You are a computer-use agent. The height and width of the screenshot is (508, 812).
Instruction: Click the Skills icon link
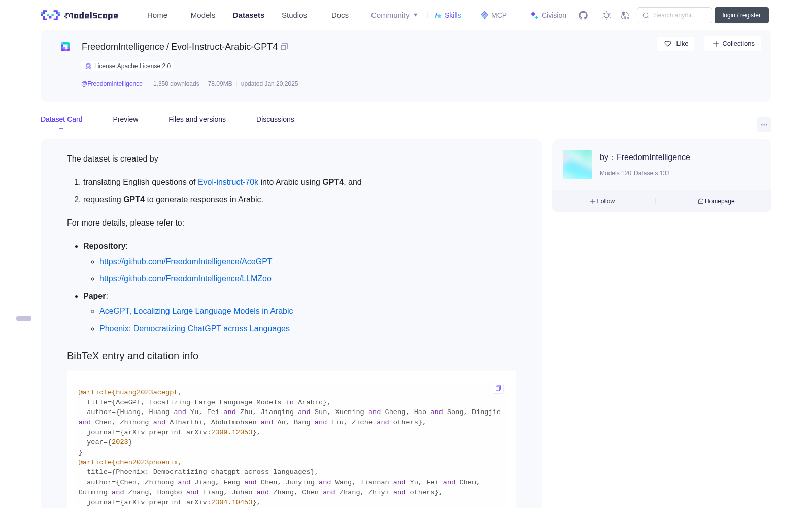[448, 15]
